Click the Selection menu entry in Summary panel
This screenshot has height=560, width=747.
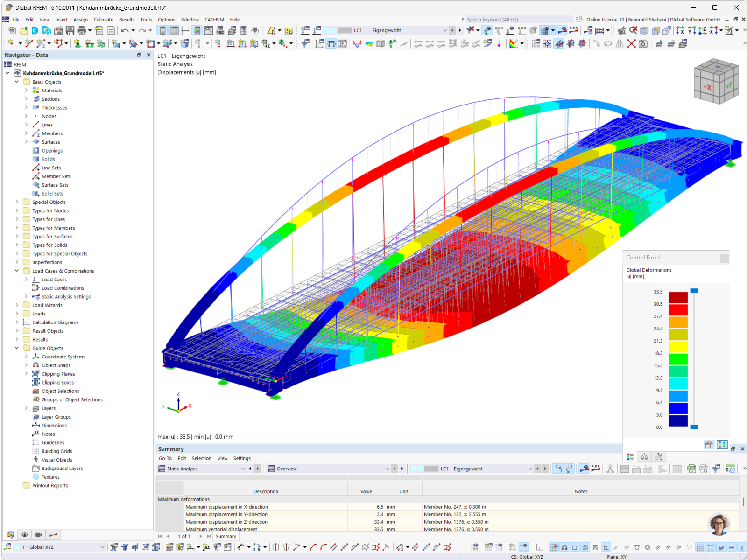coord(202,458)
